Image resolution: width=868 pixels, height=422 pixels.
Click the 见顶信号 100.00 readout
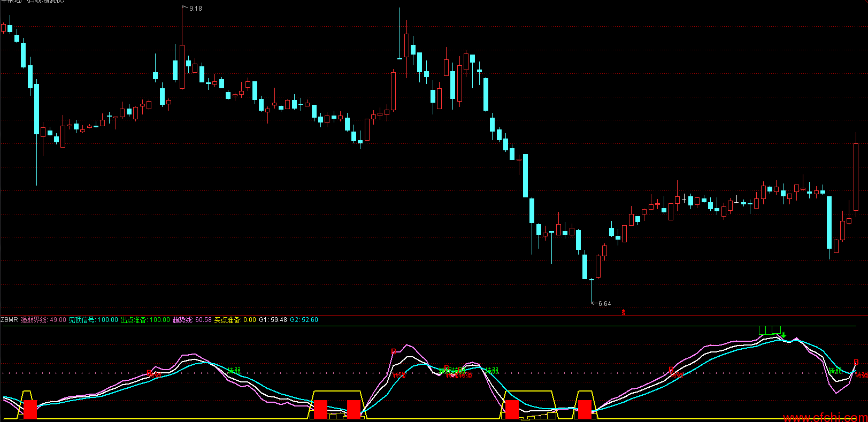click(x=94, y=320)
